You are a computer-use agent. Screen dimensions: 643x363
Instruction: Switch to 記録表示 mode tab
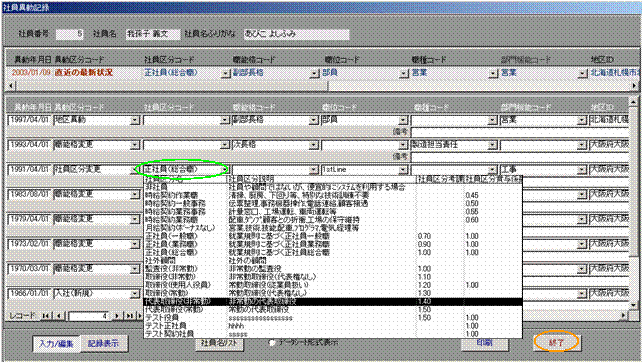click(x=103, y=344)
